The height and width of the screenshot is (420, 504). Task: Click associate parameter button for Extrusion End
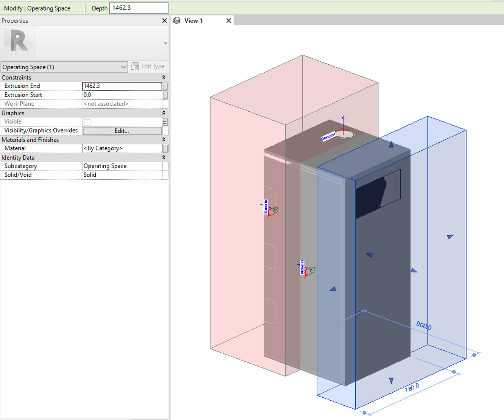(165, 86)
